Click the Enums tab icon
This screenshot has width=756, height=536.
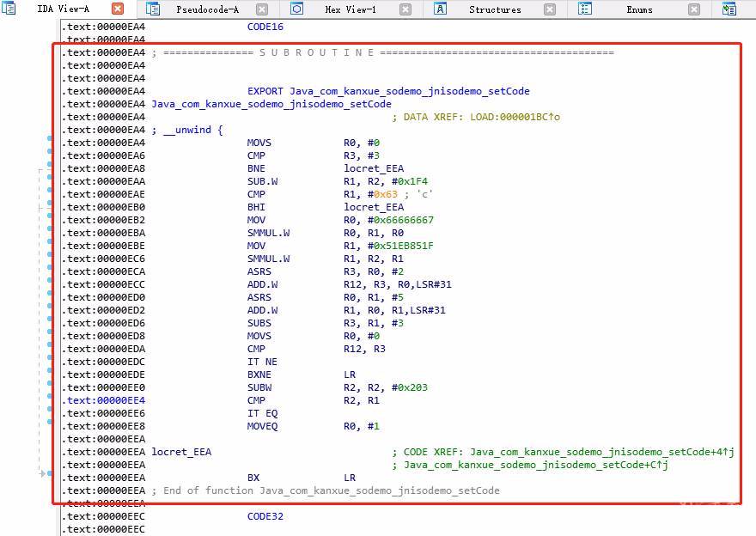tap(585, 9)
